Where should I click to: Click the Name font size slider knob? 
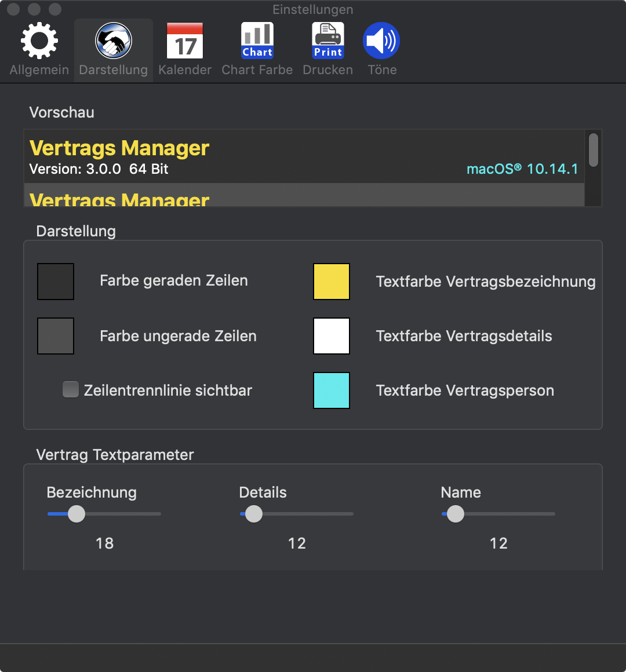[456, 514]
